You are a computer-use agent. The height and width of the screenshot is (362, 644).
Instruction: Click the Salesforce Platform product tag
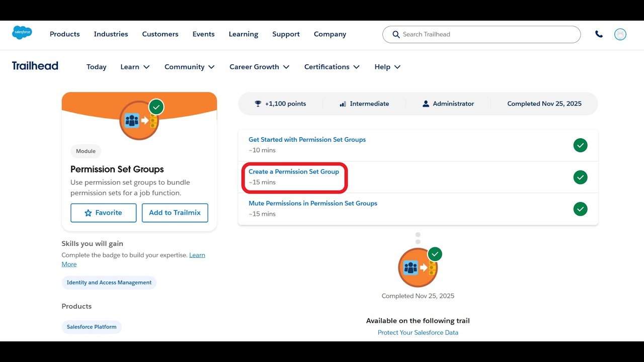92,327
